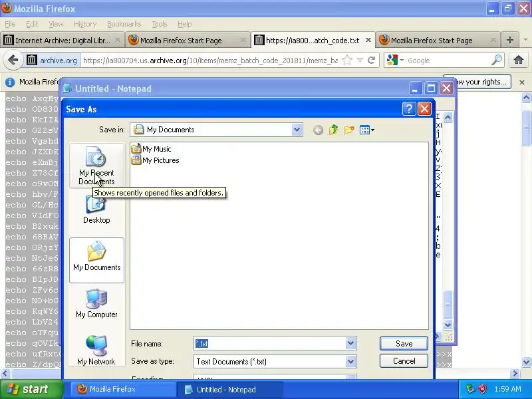Click the Know your rights button
This screenshot has width=532, height=399.
(x=483, y=82)
